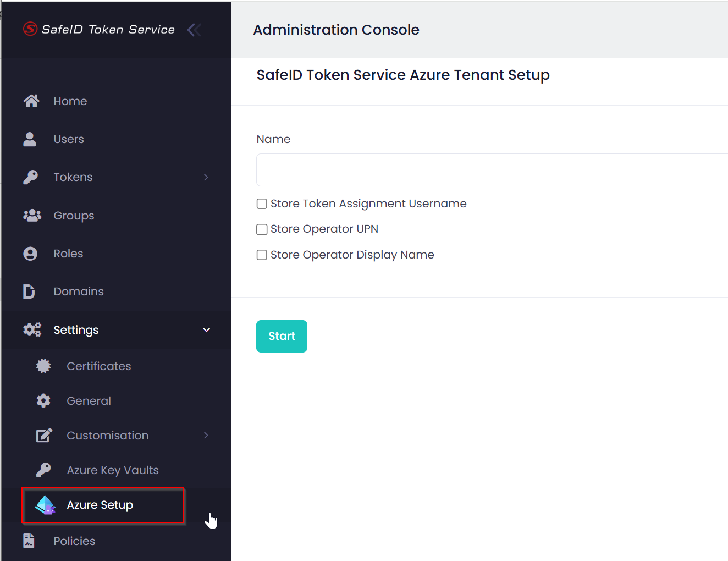Click the SafeID logo icon
The image size is (728, 561).
point(30,29)
